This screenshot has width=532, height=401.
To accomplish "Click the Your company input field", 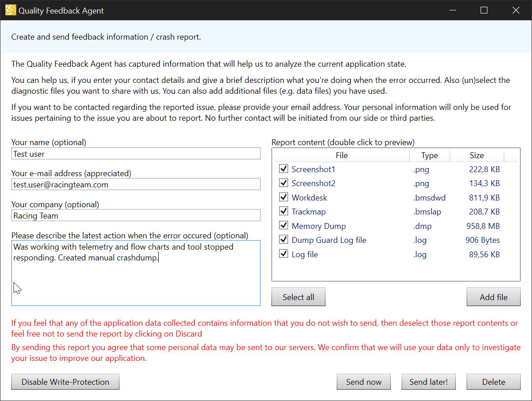I will click(x=136, y=215).
